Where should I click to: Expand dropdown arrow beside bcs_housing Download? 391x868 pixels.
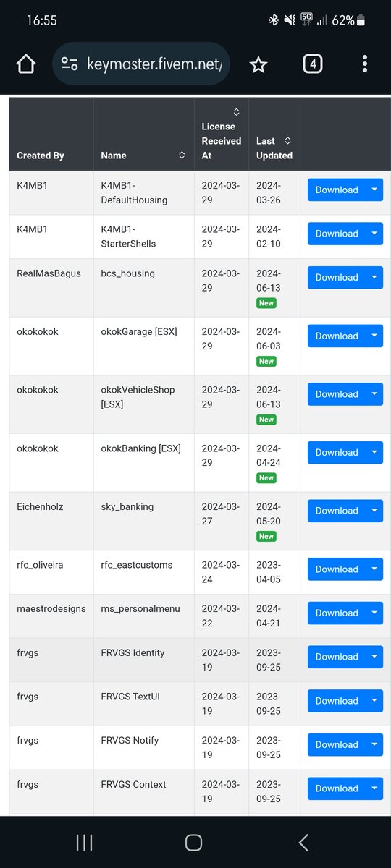pos(374,277)
